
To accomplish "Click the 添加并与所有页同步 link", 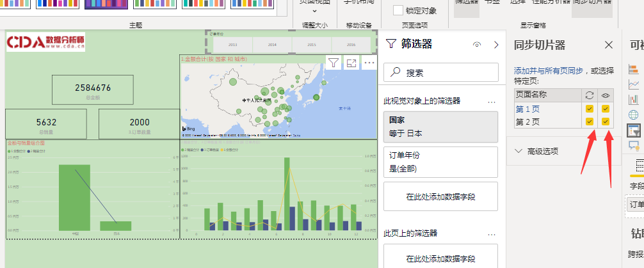I will point(549,70).
